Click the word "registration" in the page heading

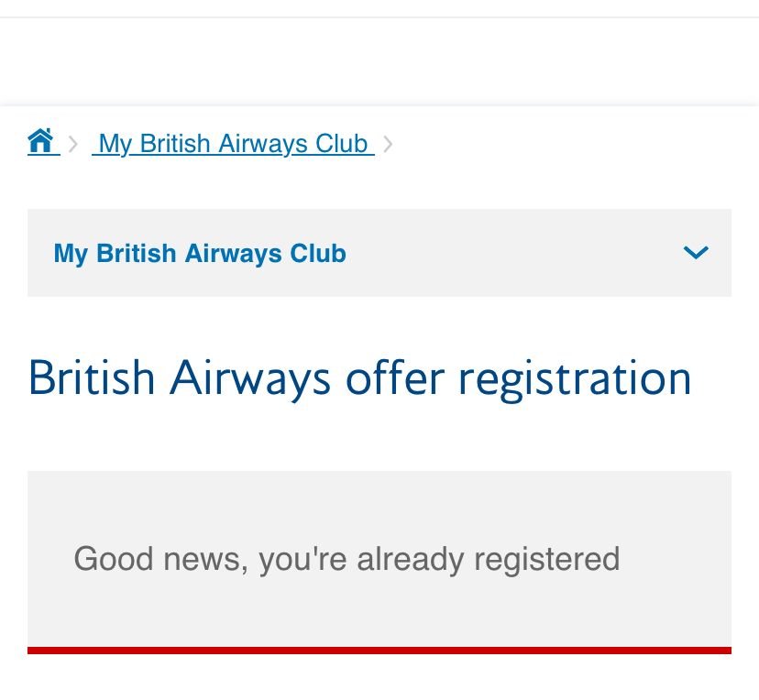[575, 379]
